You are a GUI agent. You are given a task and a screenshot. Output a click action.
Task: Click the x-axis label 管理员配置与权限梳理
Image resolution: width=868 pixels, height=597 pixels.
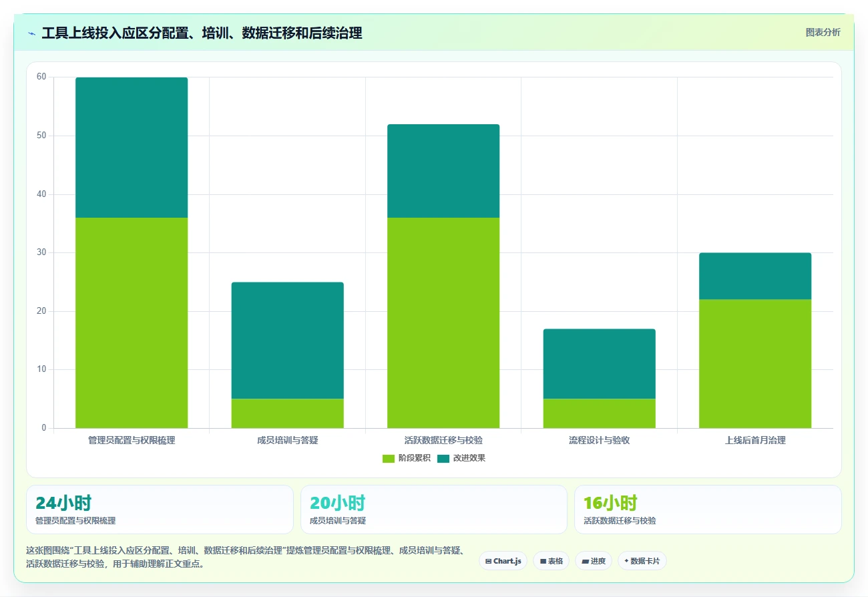tap(132, 440)
